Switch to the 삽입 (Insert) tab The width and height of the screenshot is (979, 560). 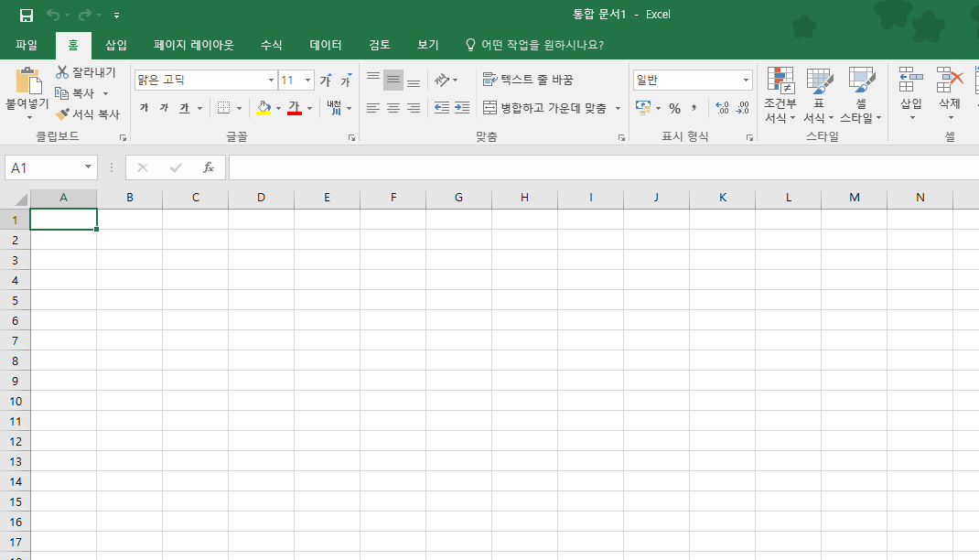tap(116, 45)
